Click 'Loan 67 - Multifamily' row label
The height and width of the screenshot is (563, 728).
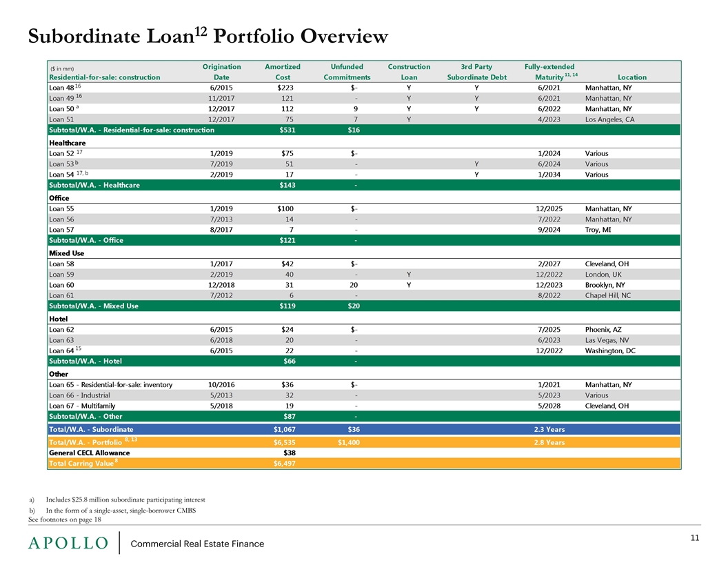pos(82,406)
